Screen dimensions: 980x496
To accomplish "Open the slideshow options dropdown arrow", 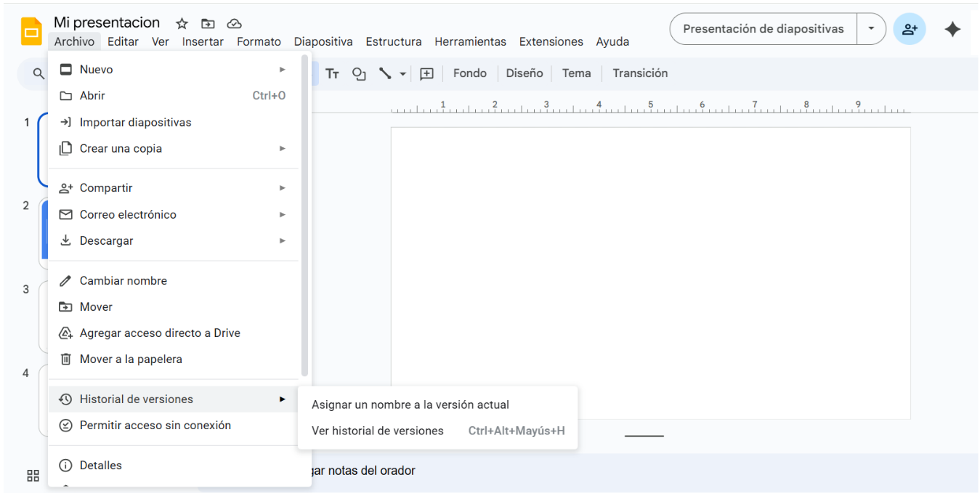I will tap(871, 29).
